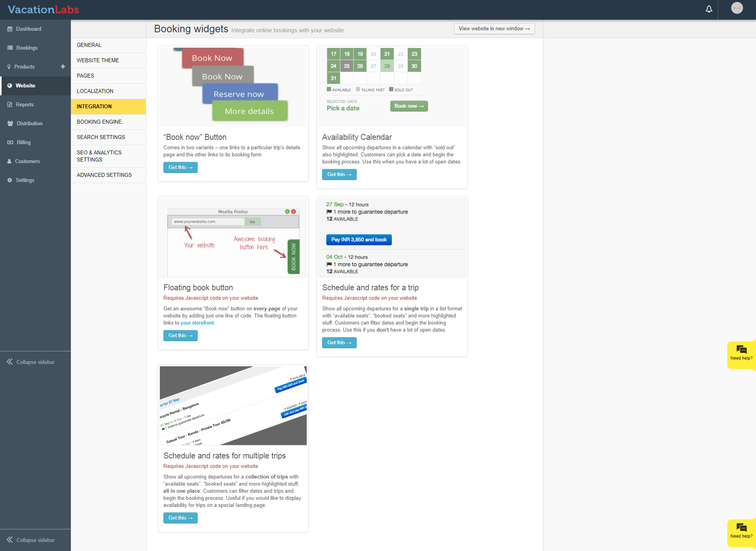Image resolution: width=756 pixels, height=551 pixels.
Task: Open the Need help chat icon
Action: (x=741, y=350)
